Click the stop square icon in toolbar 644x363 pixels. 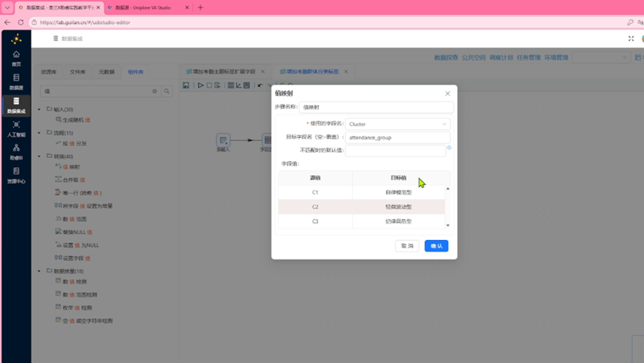[x=209, y=86]
